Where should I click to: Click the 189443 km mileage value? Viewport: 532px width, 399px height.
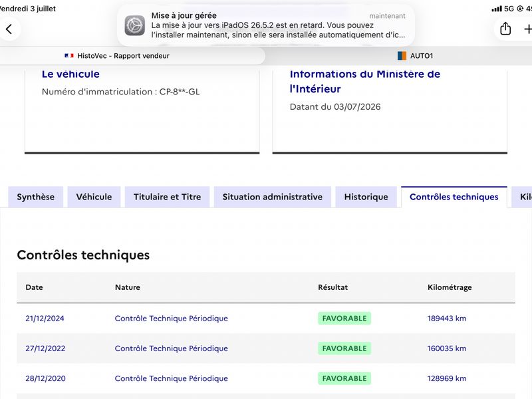pos(447,319)
